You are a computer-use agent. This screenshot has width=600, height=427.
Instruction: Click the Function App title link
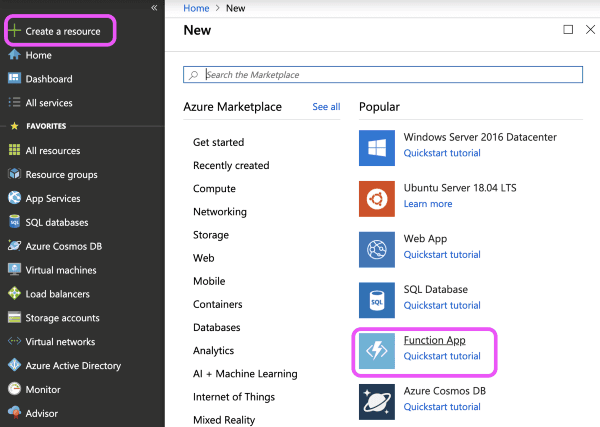(x=435, y=340)
